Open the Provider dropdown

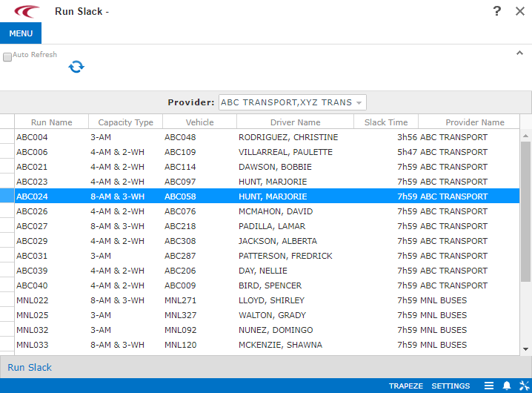pyautogui.click(x=293, y=102)
